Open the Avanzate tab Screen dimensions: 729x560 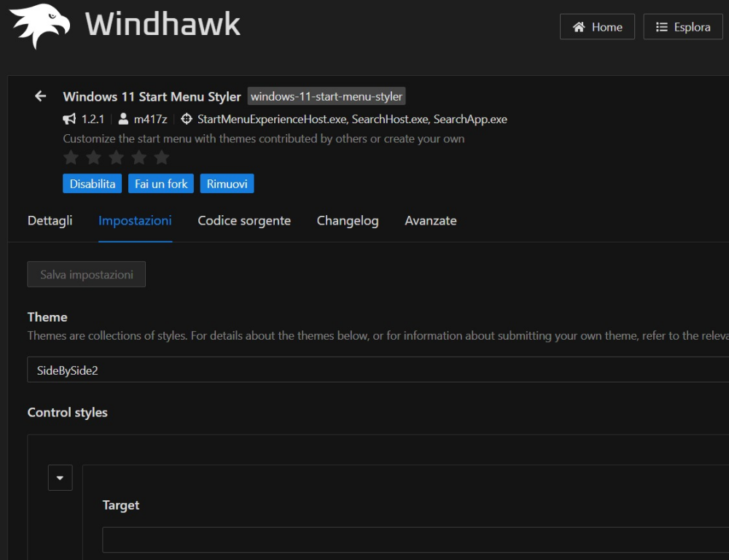(x=431, y=220)
